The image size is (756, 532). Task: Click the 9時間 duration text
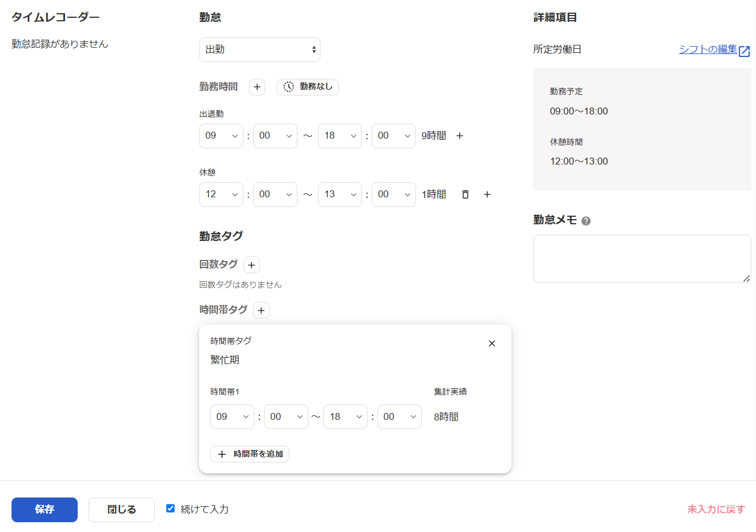pos(434,136)
